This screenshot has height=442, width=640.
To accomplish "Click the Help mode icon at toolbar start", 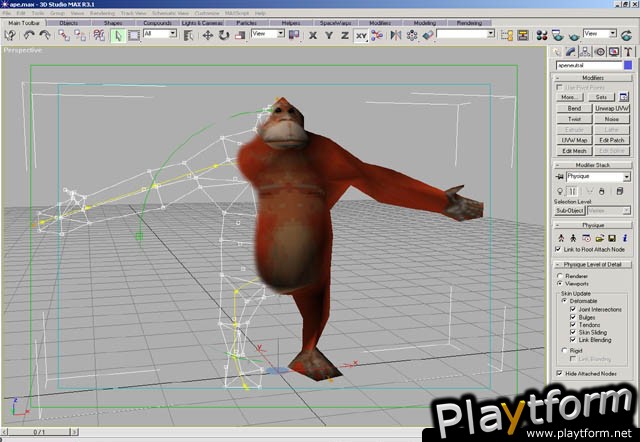I will pyautogui.click(x=10, y=36).
